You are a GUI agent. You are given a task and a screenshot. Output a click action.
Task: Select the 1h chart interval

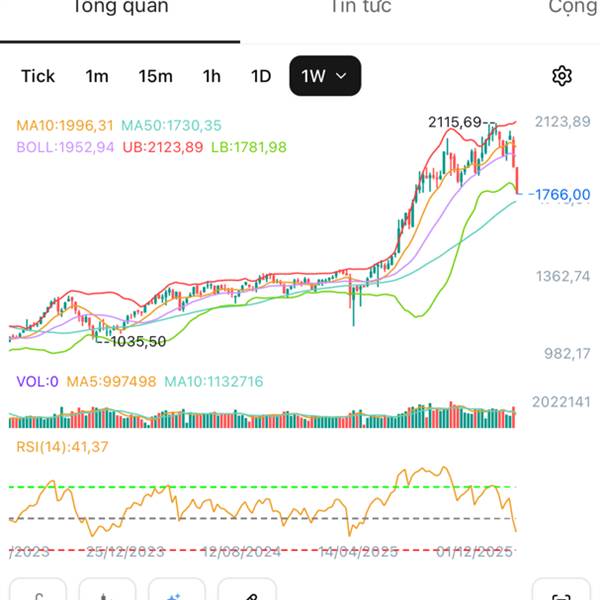[x=211, y=76]
